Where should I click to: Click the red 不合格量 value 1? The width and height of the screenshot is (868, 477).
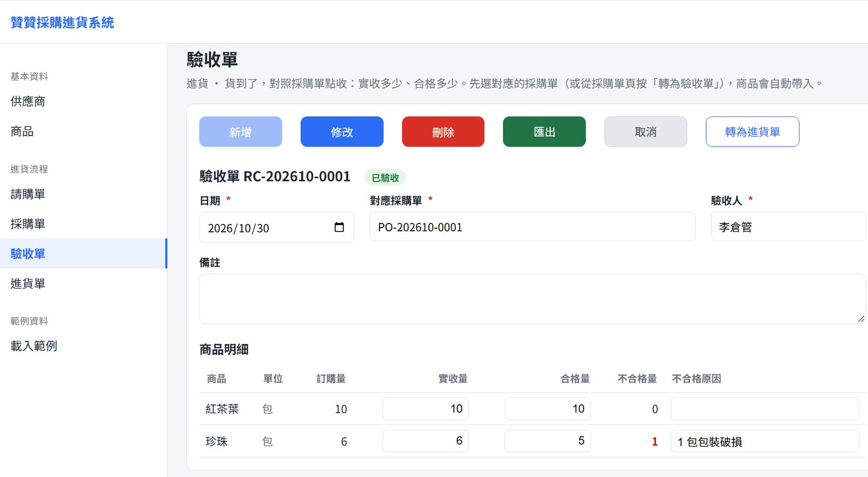(x=655, y=441)
